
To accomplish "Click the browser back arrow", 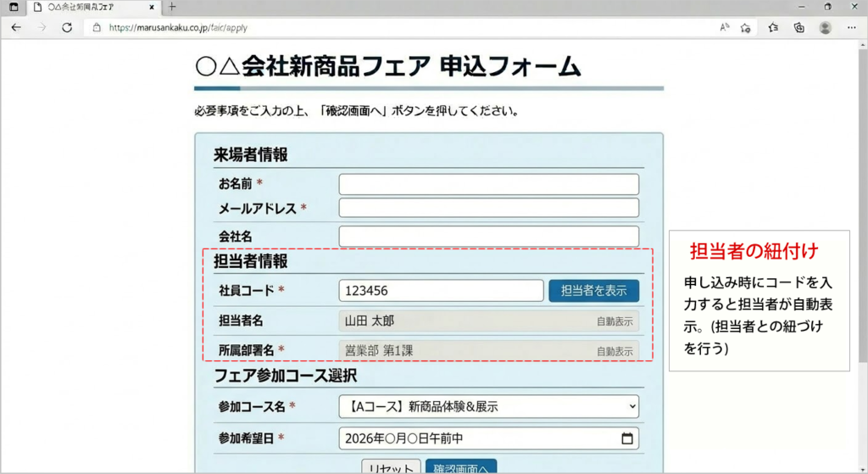I will tap(15, 27).
